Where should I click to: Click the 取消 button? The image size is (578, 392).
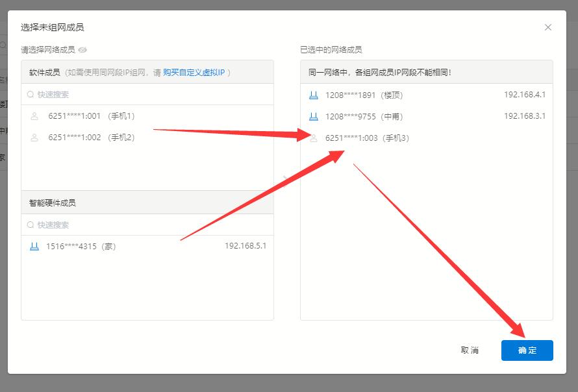coord(470,350)
